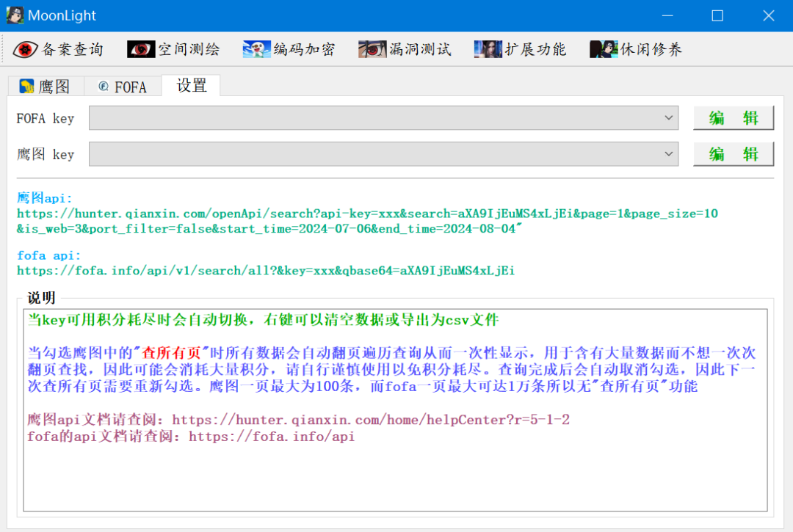The width and height of the screenshot is (793, 532).
Task: Close the MoonLight window
Action: [768, 15]
